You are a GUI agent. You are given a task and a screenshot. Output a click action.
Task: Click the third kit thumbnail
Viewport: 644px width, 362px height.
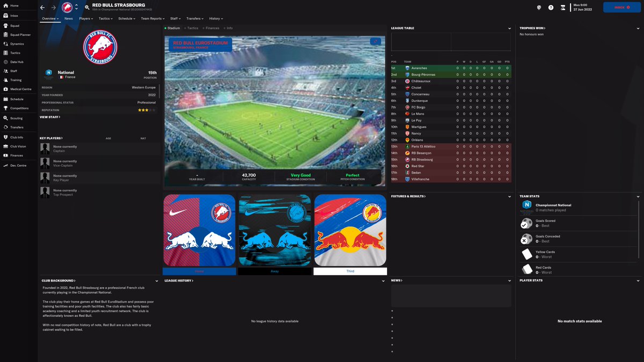coord(350,230)
